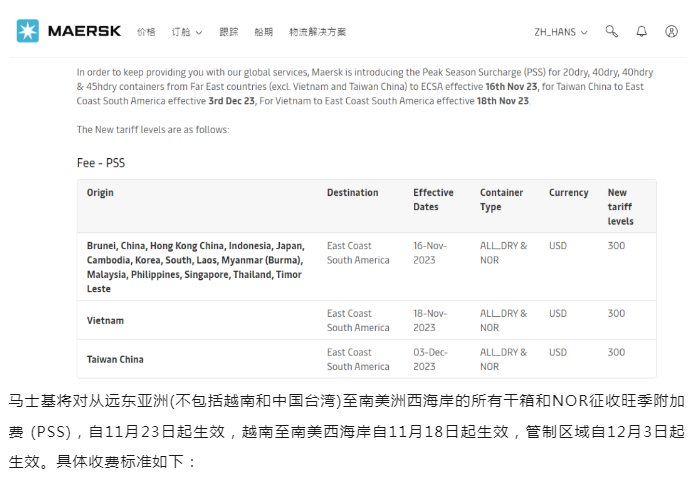
Task: Open the search magnifier icon
Action: pos(612,31)
